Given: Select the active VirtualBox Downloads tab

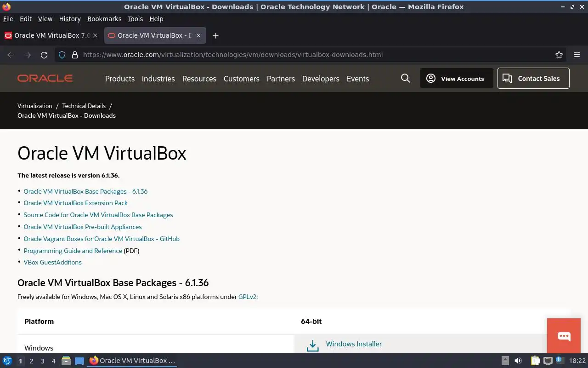Looking at the screenshot, I should 155,35.
